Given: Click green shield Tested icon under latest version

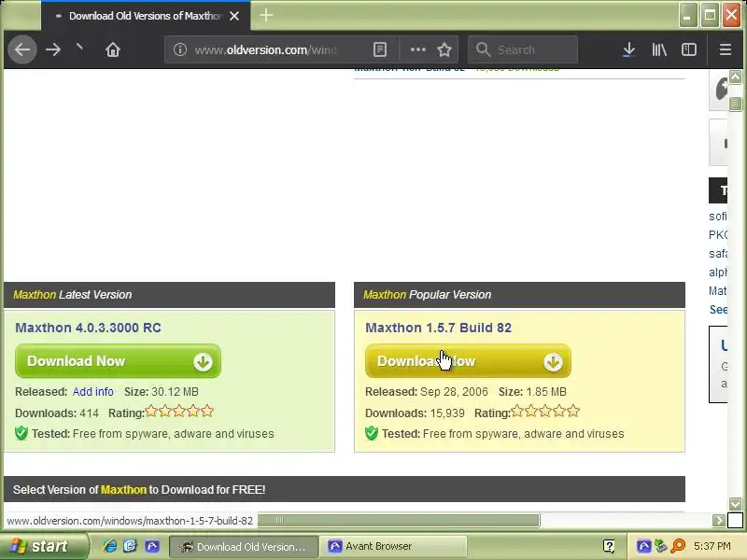Looking at the screenshot, I should (21, 433).
